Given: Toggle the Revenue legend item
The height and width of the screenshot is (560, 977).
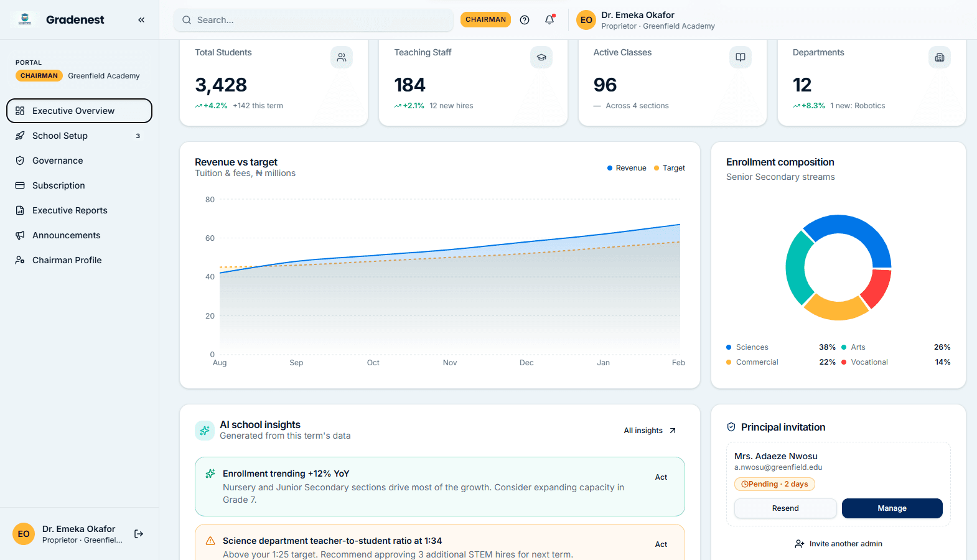Looking at the screenshot, I should tap(627, 168).
